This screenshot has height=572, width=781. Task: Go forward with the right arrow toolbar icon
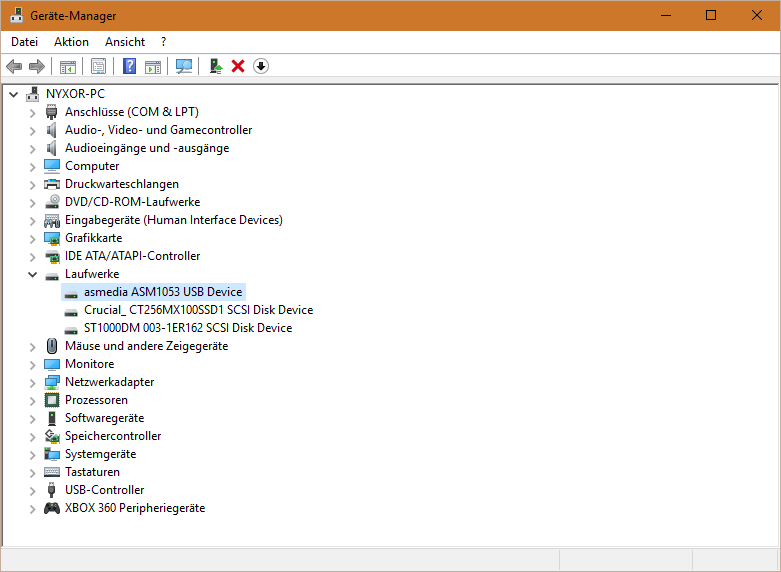[x=37, y=66]
